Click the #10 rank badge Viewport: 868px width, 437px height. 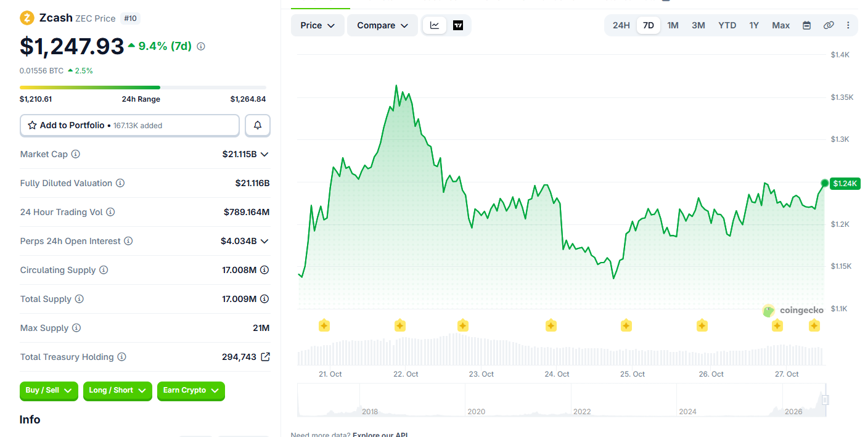tap(131, 18)
